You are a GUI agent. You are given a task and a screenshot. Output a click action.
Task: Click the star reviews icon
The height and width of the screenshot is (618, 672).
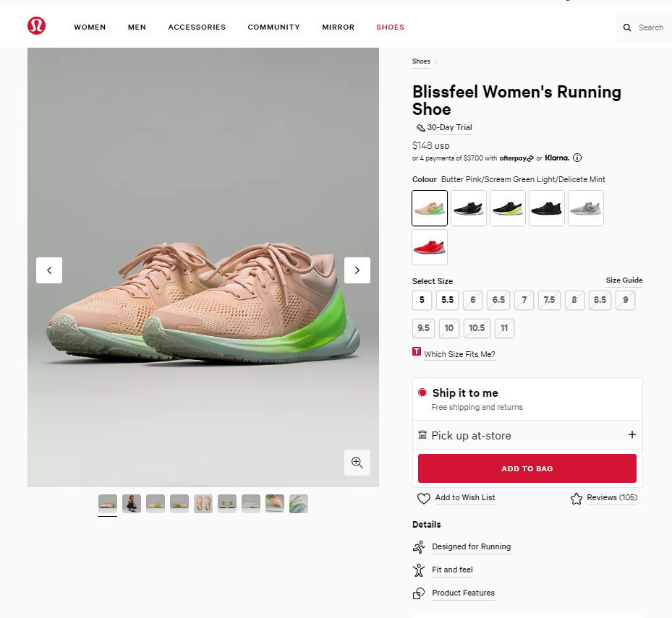pos(577,499)
